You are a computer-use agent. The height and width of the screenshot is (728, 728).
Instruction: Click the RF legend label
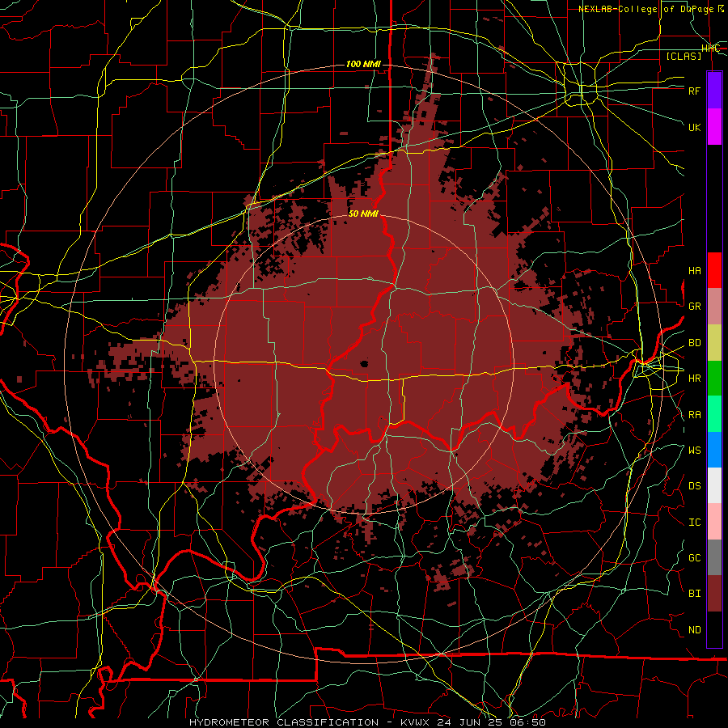[x=694, y=91]
